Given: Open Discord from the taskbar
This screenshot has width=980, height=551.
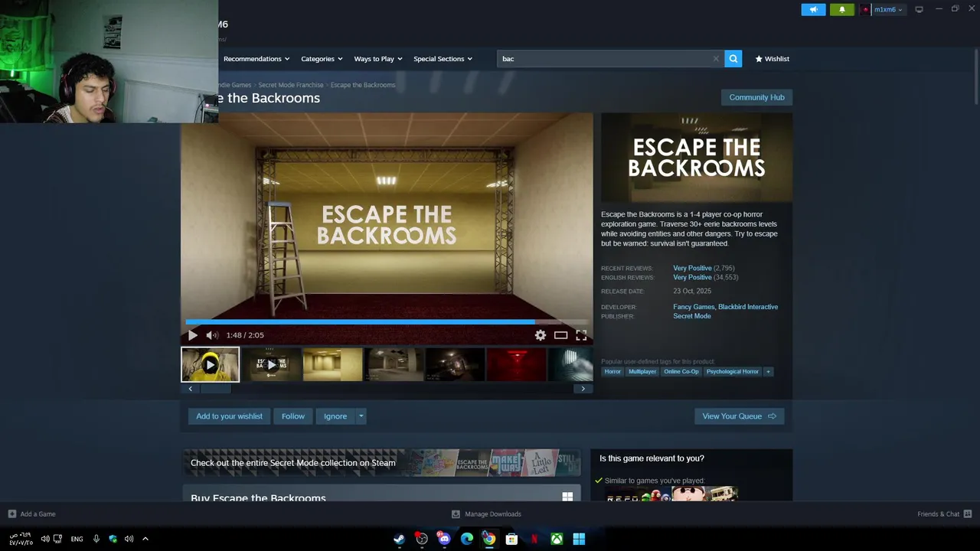Looking at the screenshot, I should tap(444, 539).
